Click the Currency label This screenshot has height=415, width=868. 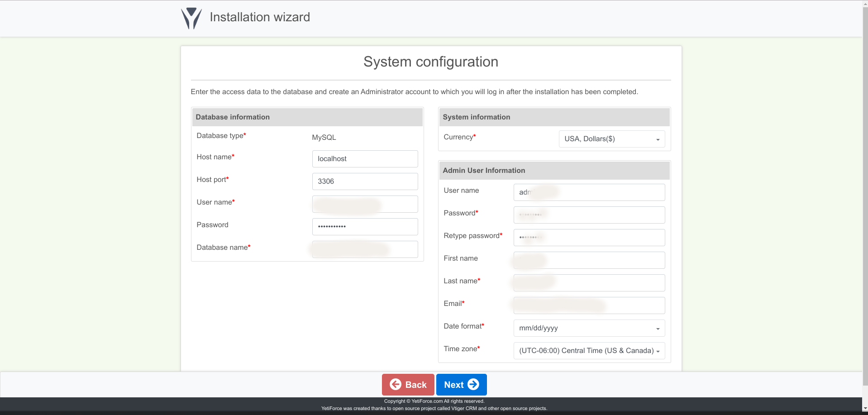tap(460, 137)
